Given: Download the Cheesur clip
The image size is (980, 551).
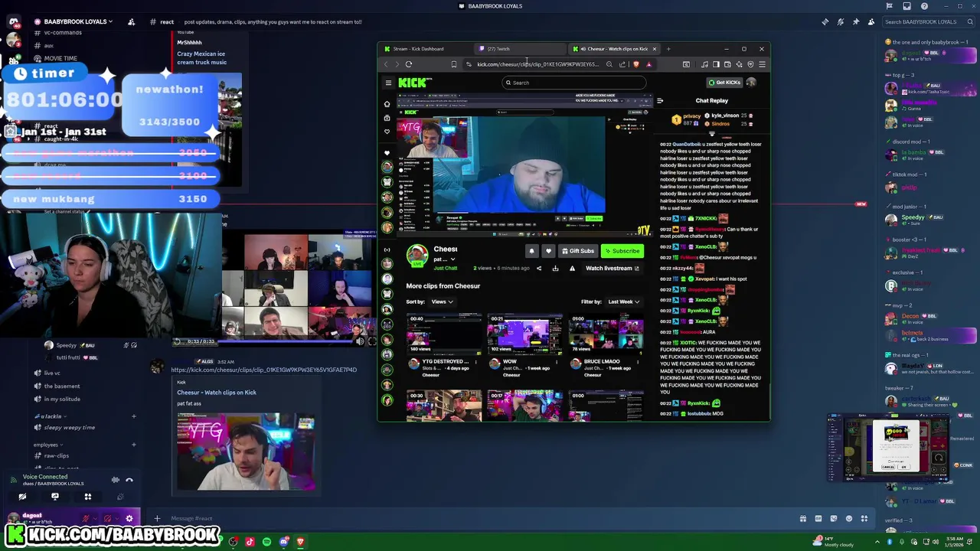Looking at the screenshot, I should pos(555,269).
